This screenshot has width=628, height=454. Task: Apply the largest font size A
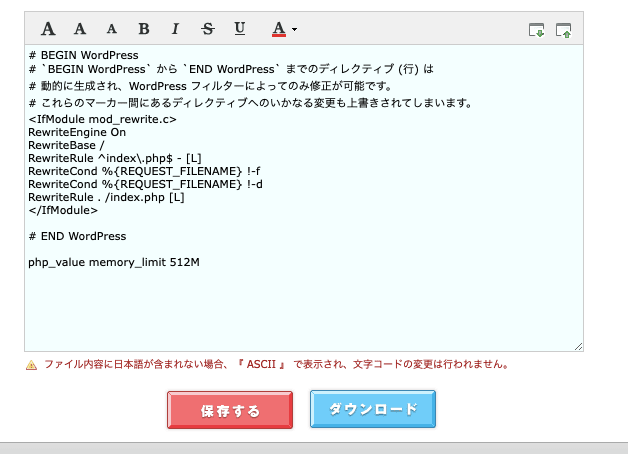[x=48, y=28]
